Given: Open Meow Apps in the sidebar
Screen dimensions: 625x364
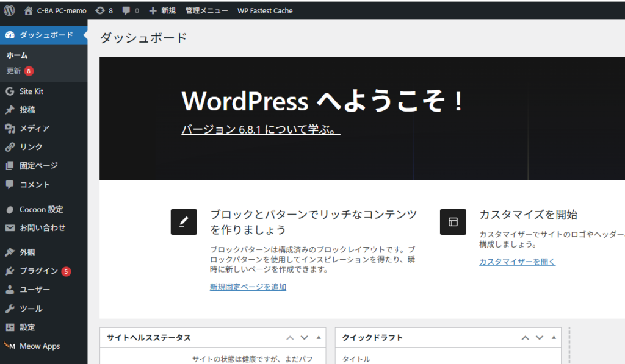Looking at the screenshot, I should pyautogui.click(x=39, y=346).
